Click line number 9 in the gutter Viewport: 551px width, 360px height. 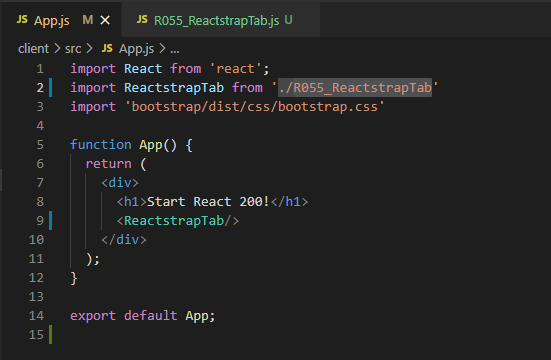tap(40, 220)
